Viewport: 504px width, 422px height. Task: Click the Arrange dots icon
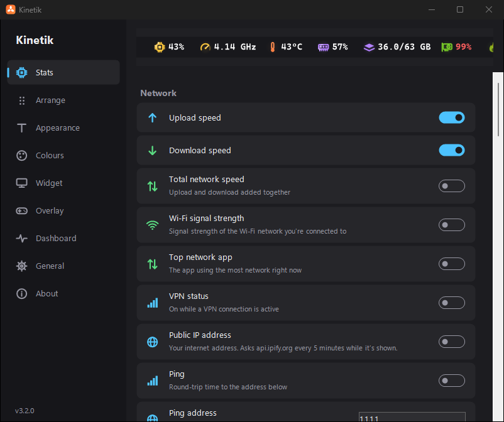(21, 100)
